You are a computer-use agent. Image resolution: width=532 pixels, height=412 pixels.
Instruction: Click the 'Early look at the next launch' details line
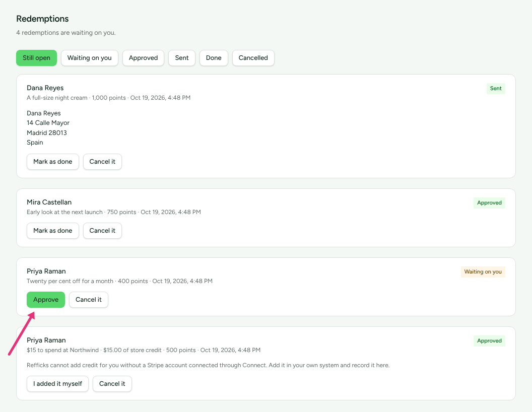pos(114,212)
